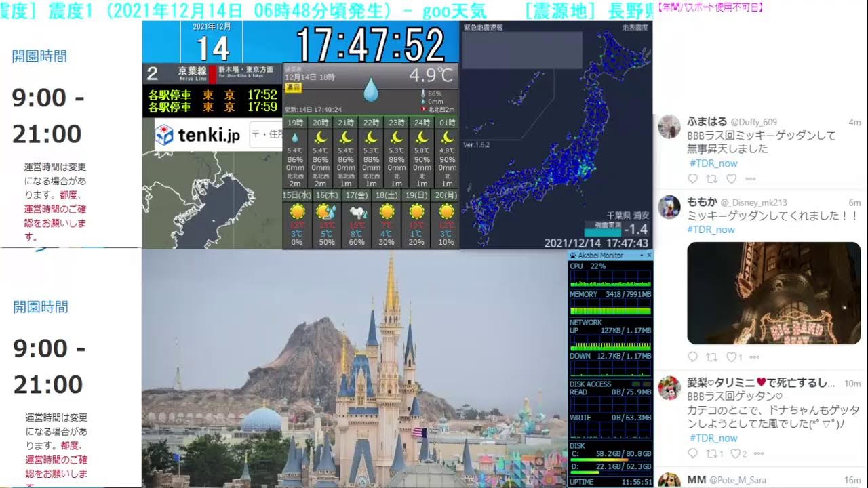Open ももか's Donald Duck avatar
This screenshot has width=868, height=488.
[x=669, y=207]
